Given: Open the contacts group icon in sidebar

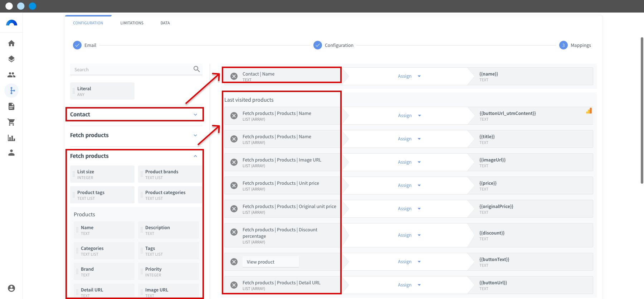Looking at the screenshot, I should (11, 75).
